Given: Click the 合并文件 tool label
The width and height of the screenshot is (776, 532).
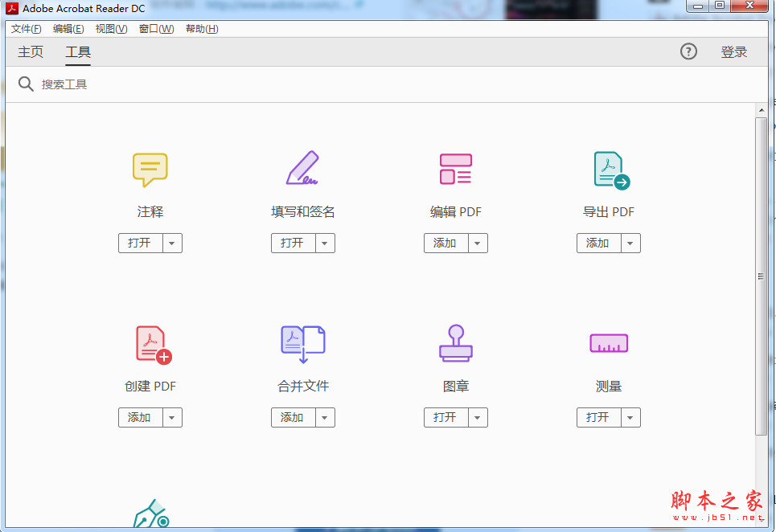Looking at the screenshot, I should (303, 387).
